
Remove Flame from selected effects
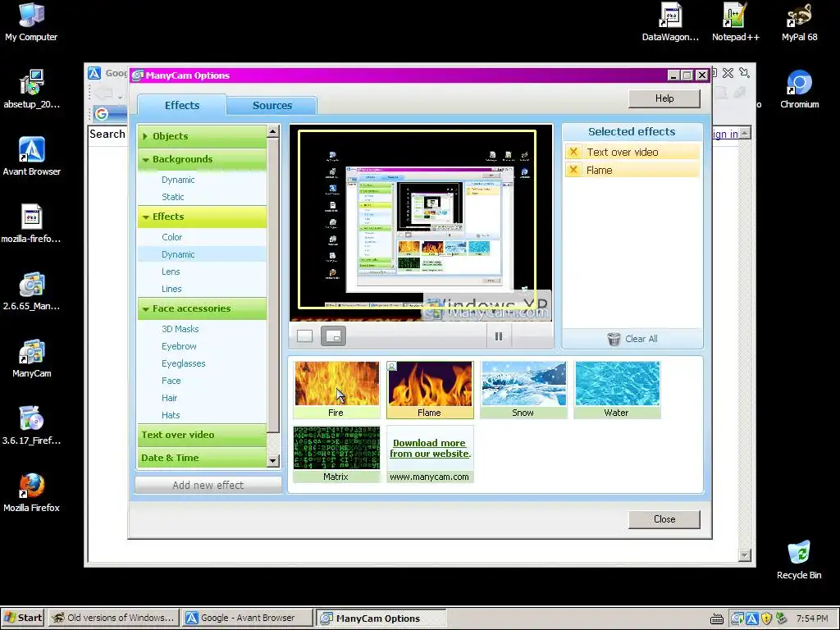pos(573,171)
